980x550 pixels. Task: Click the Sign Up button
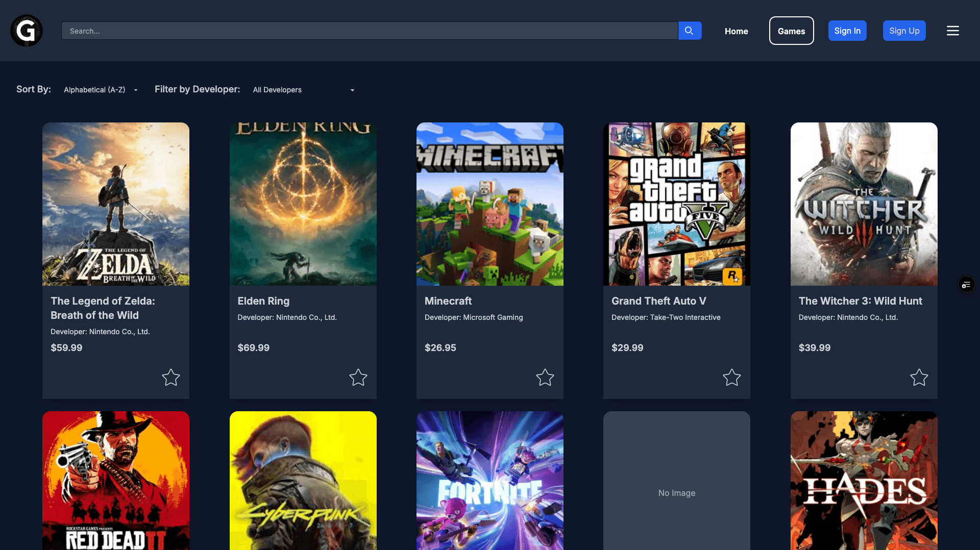pos(904,31)
